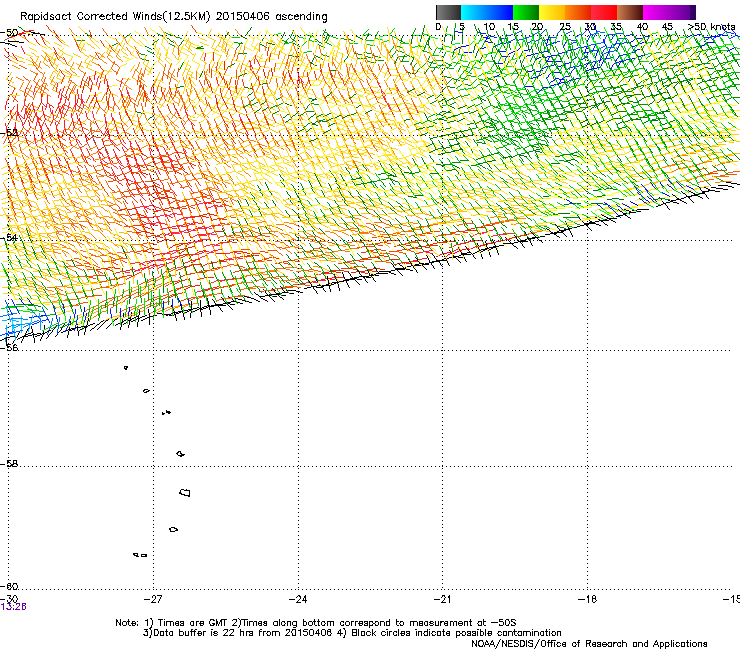
Task: Click 'Black circles indicate possible contamination' note
Action: click(456, 633)
